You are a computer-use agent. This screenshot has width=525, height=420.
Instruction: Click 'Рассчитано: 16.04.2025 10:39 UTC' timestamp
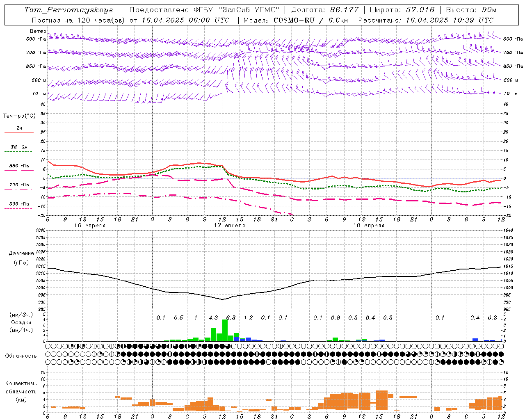point(426,20)
